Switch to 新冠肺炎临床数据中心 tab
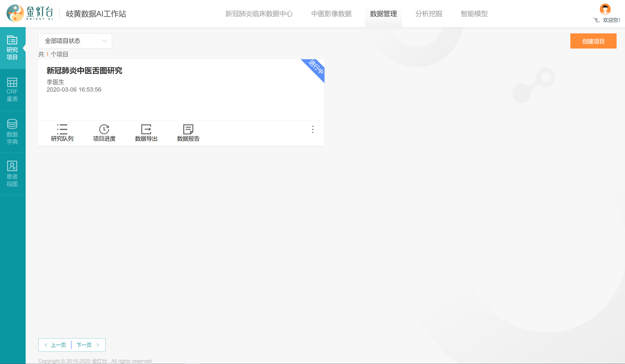The width and height of the screenshot is (625, 364). coord(259,14)
